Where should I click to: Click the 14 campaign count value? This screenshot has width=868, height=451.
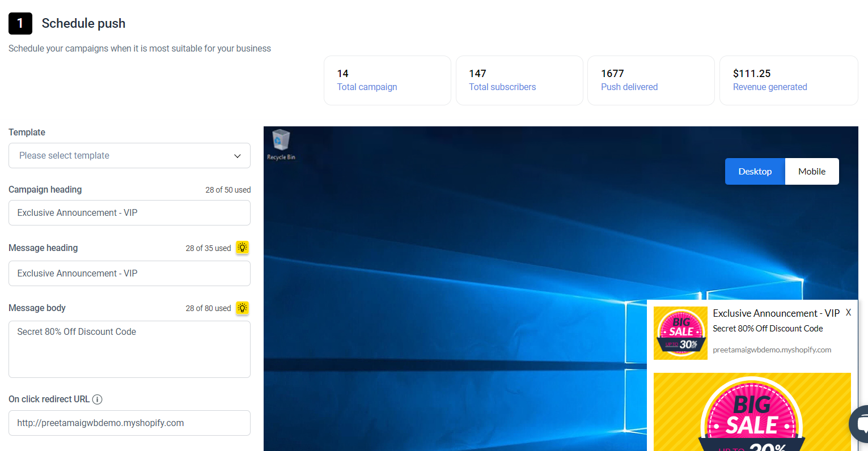tap(342, 74)
